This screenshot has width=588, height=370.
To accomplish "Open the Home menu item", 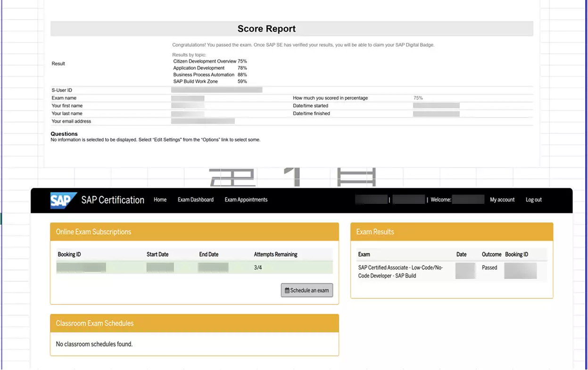I will (x=160, y=200).
